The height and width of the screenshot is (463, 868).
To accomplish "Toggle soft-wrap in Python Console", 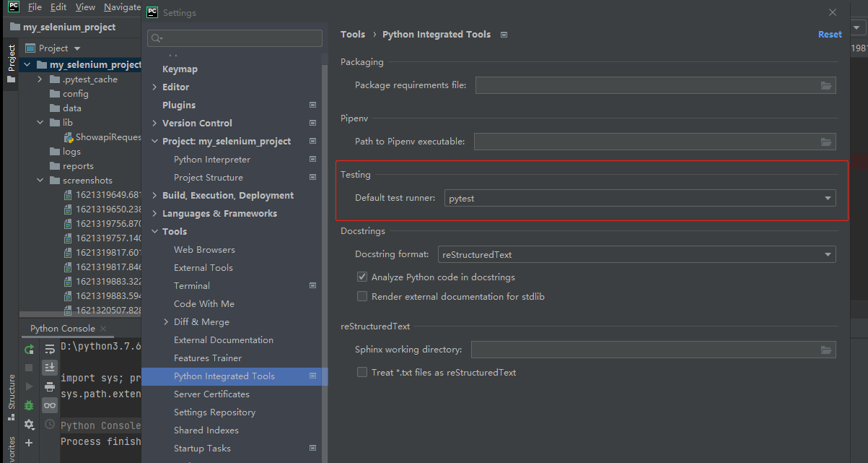I will tap(50, 350).
